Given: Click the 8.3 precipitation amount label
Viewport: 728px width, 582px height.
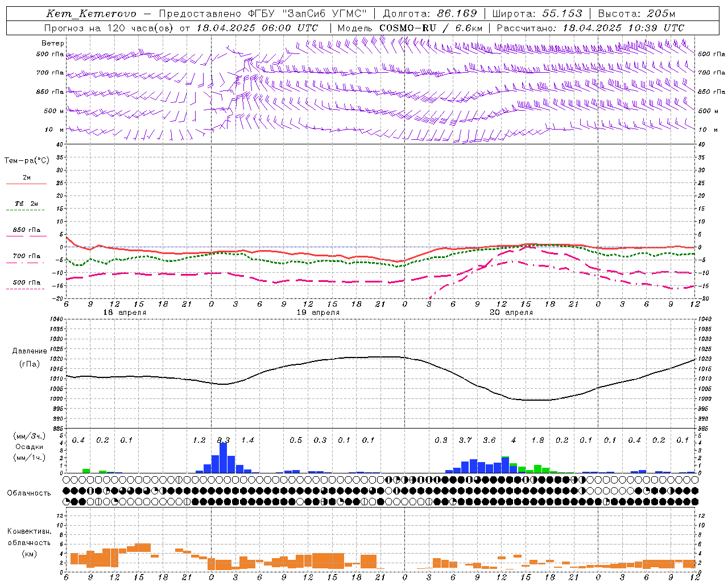Looking at the screenshot, I should (224, 440).
